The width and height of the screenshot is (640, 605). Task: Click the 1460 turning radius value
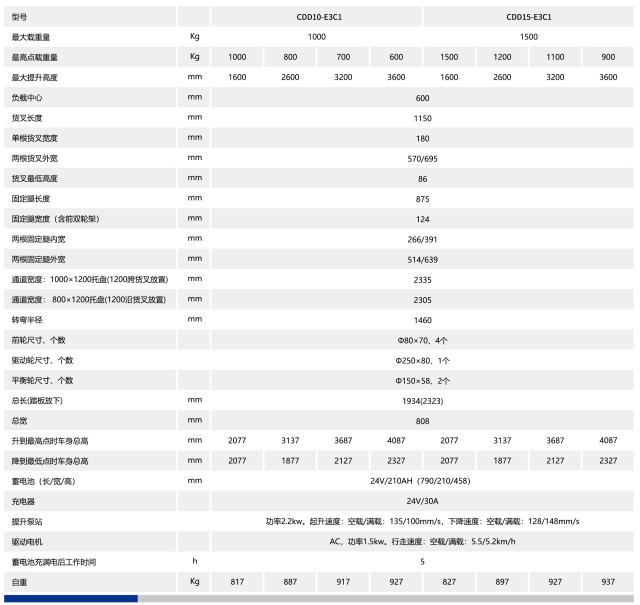[x=422, y=320]
